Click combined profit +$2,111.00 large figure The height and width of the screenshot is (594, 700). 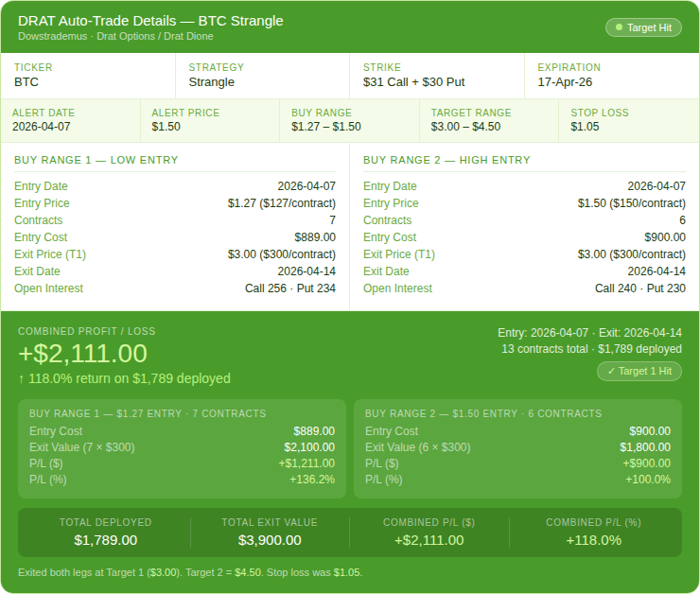(x=82, y=354)
